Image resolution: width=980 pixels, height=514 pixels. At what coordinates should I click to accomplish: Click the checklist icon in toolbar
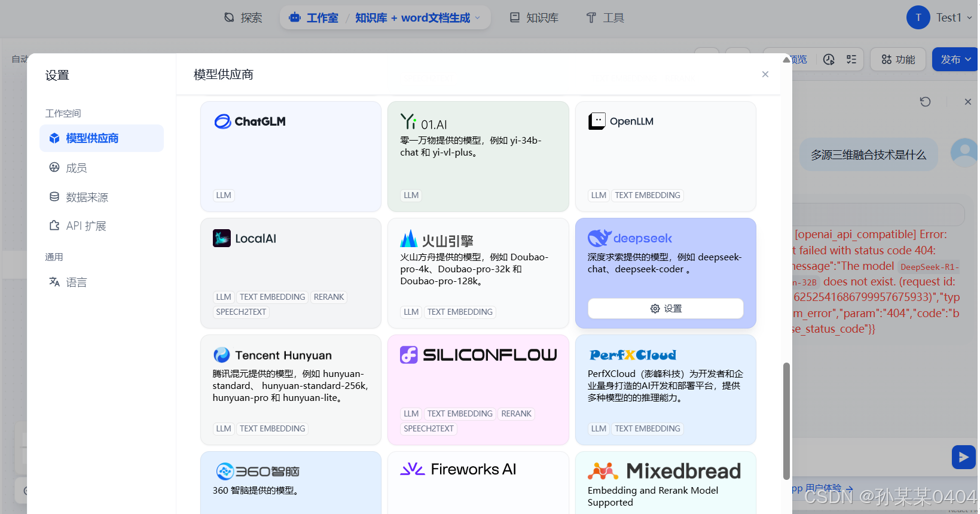point(851,59)
